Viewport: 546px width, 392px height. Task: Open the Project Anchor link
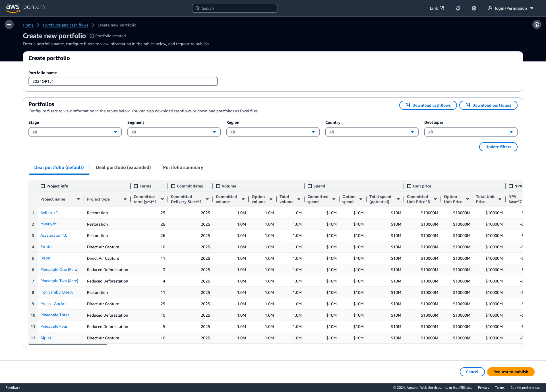(54, 304)
